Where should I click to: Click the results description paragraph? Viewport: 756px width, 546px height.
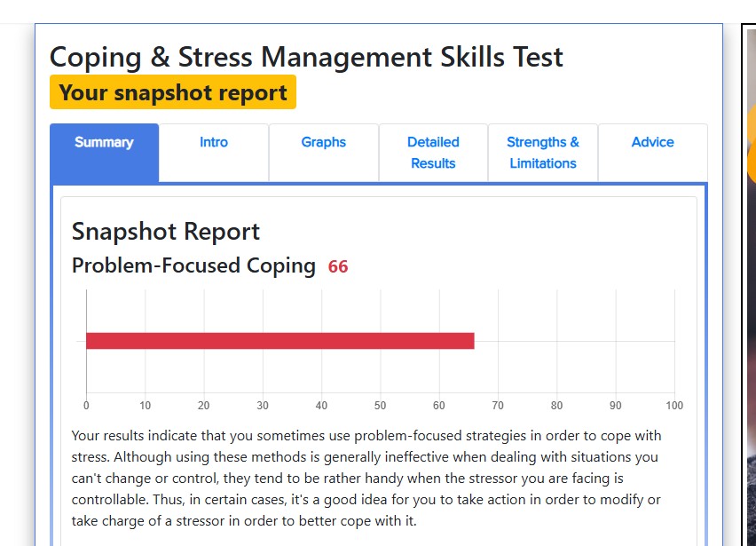[x=366, y=479]
